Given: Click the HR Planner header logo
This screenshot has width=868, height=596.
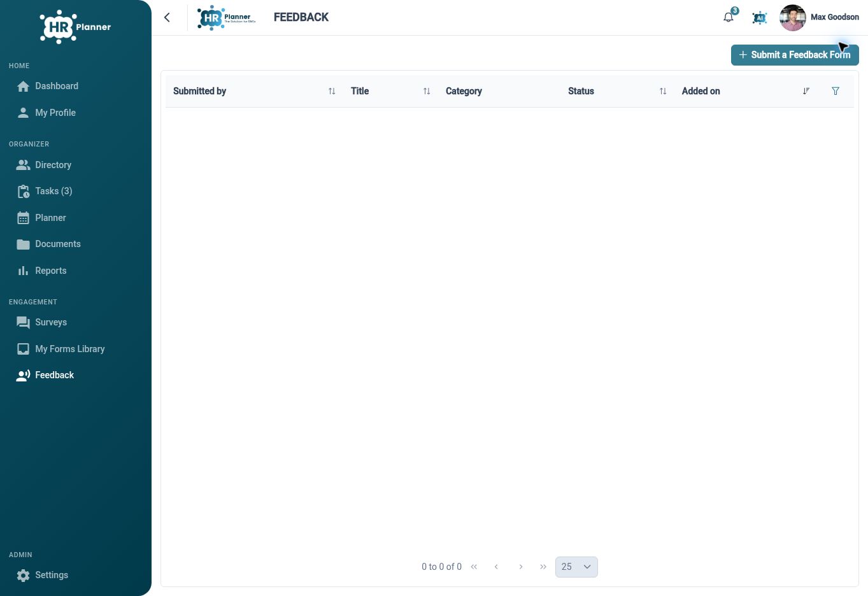Looking at the screenshot, I should pos(226,18).
